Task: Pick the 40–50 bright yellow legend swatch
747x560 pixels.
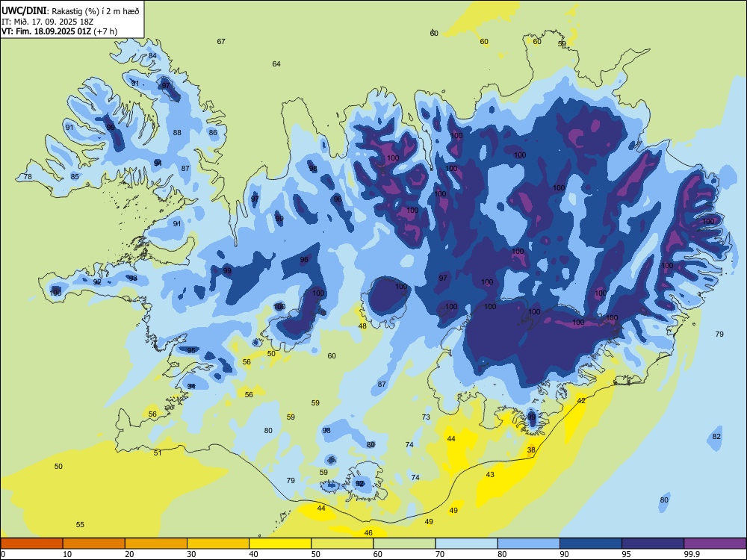Action: [280, 544]
